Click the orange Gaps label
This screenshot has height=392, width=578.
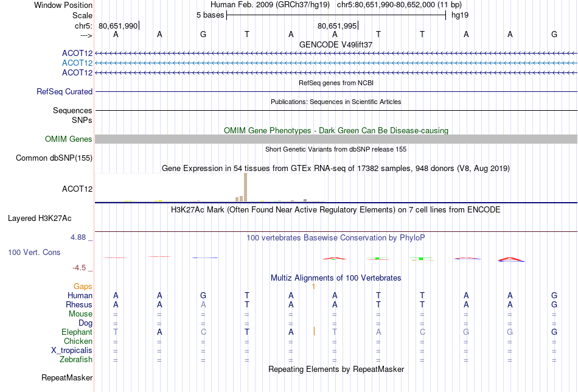83,287
